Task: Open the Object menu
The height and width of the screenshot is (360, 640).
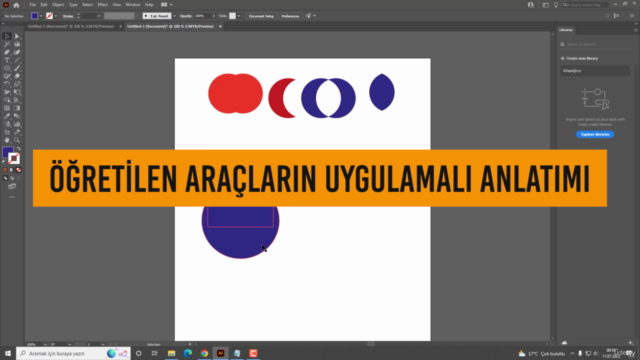Action: [58, 5]
